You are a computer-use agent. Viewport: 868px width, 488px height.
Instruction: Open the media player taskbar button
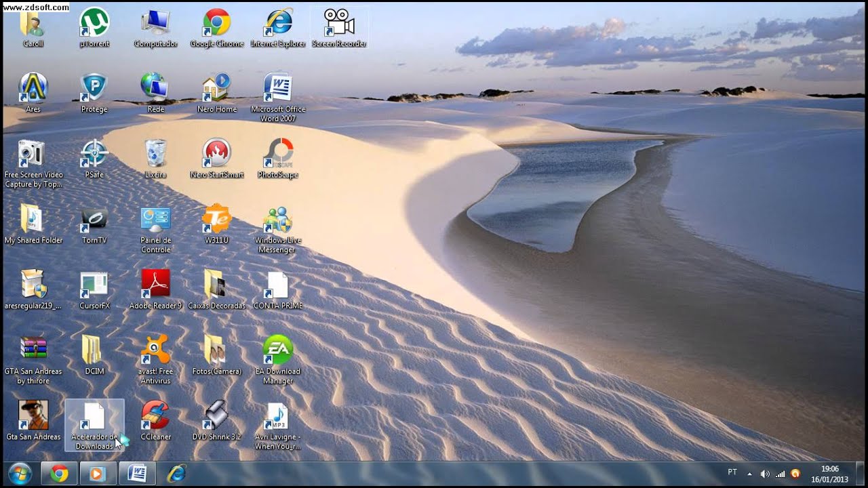tap(98, 474)
